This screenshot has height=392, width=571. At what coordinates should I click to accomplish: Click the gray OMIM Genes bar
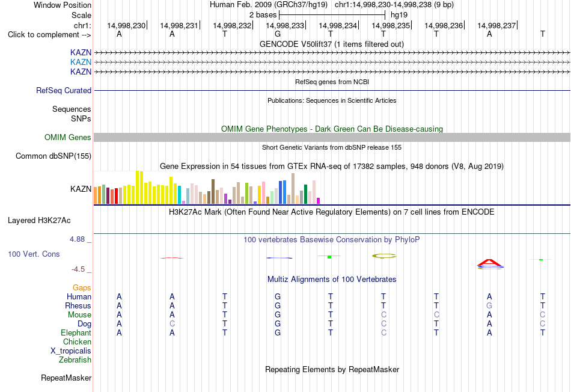332,137
